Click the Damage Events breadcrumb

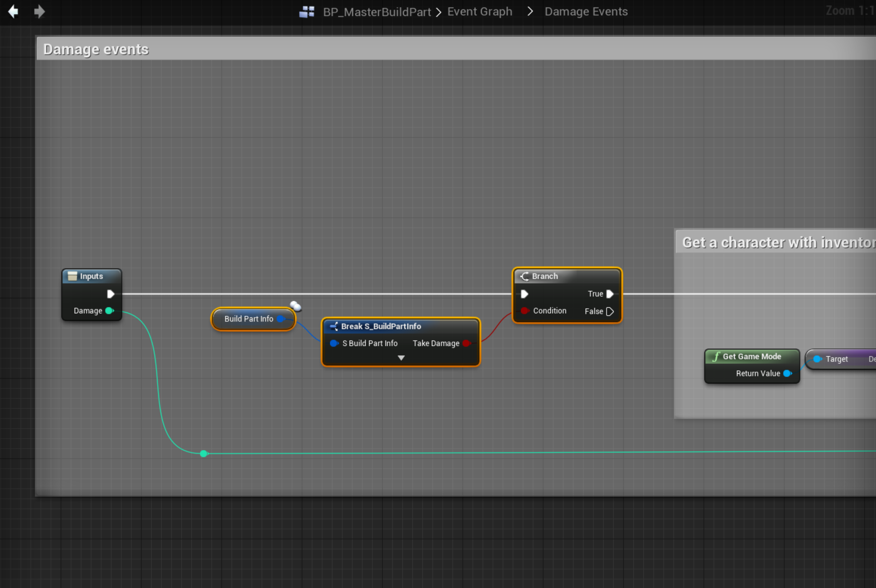pos(586,12)
